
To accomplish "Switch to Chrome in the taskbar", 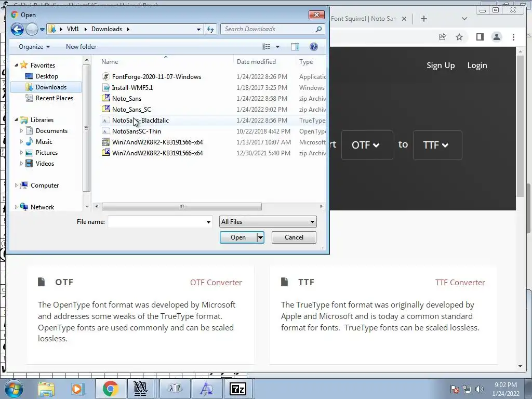I will click(110, 389).
